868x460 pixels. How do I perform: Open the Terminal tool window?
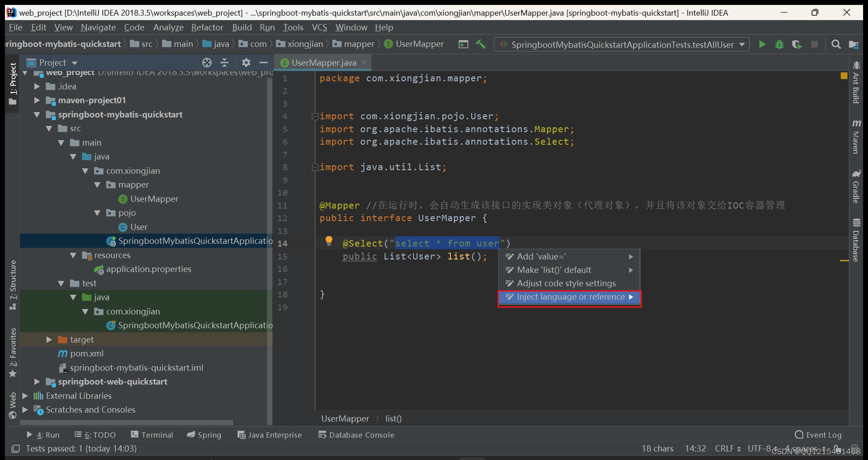[x=152, y=435]
